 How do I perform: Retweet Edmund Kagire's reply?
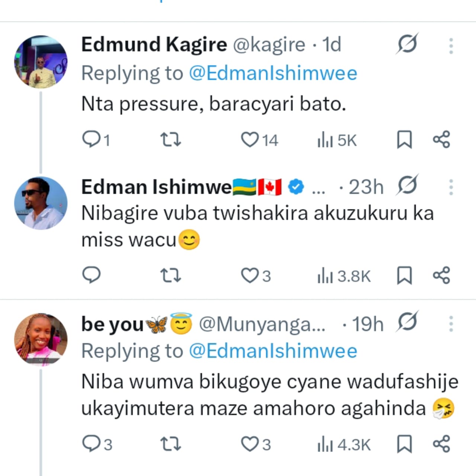pyautogui.click(x=170, y=139)
